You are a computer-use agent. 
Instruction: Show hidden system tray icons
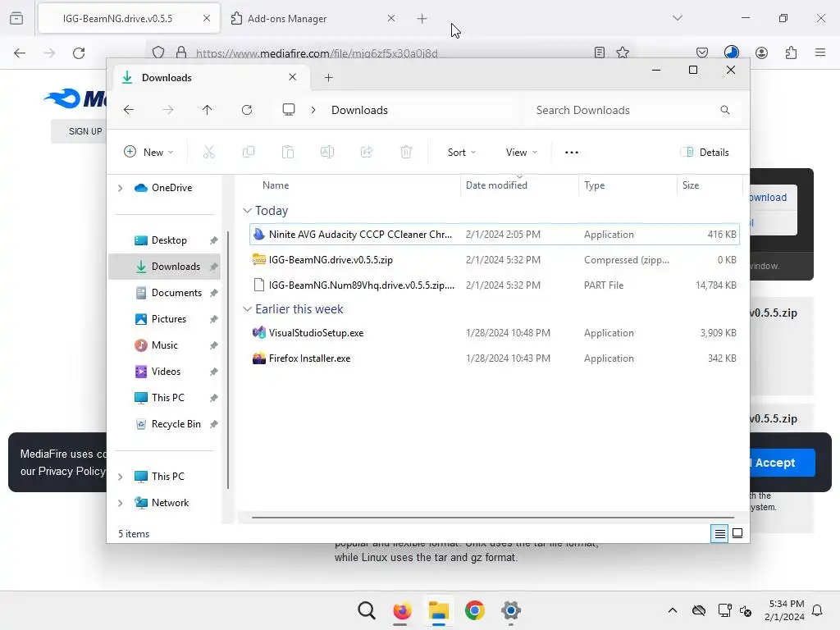pos(673,610)
